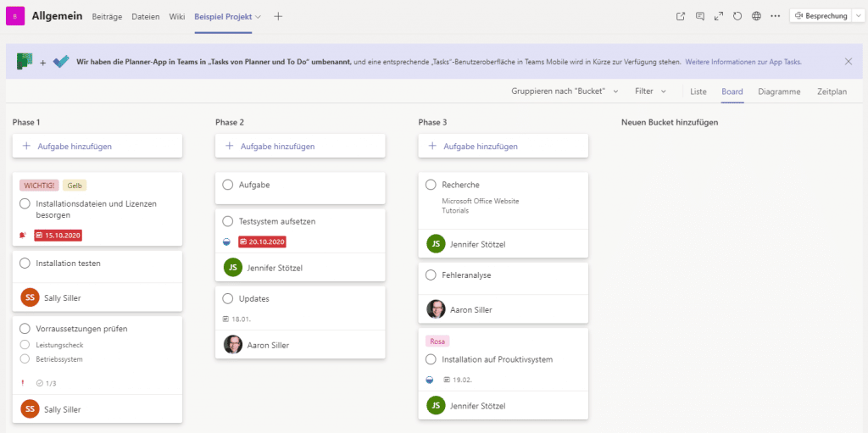Viewport: 868px width, 433px height.
Task: Add task in Phase 3 bucket
Action: [x=504, y=147]
